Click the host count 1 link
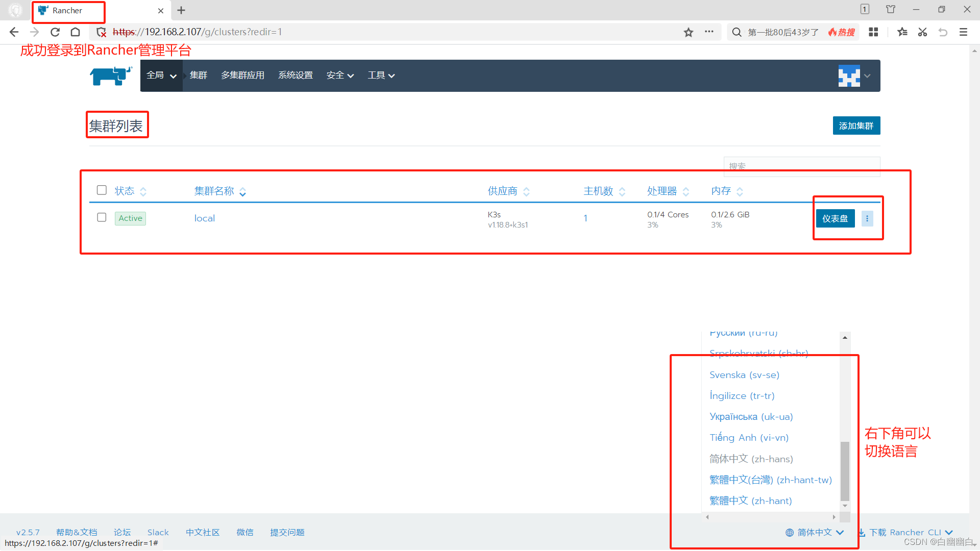This screenshot has height=551, width=980. (585, 218)
